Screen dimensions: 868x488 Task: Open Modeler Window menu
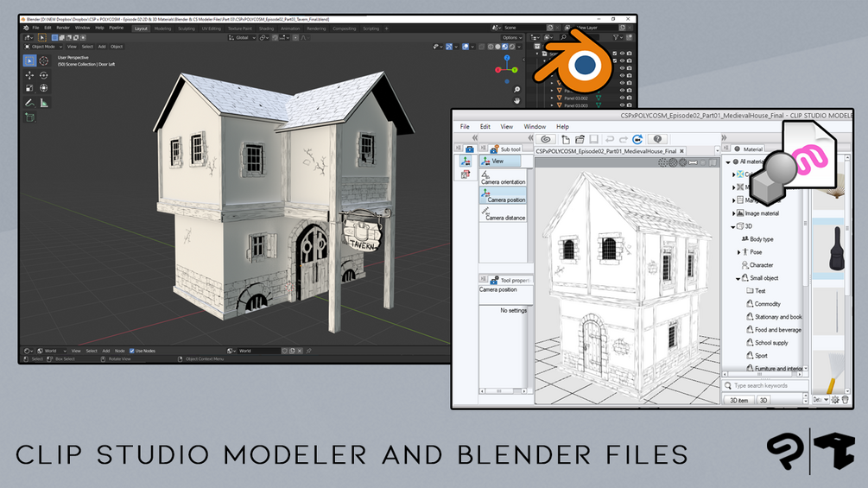click(x=535, y=127)
